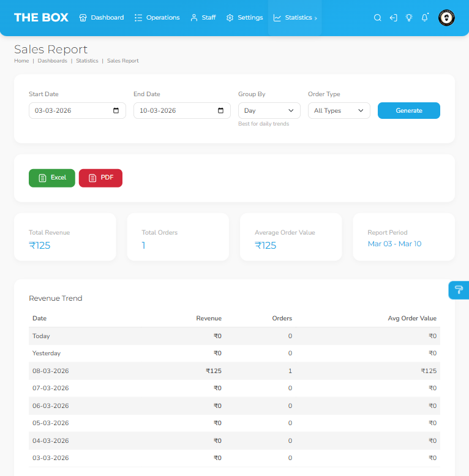Go to the Staff menu
Image resolution: width=469 pixels, height=476 pixels.
tap(203, 18)
